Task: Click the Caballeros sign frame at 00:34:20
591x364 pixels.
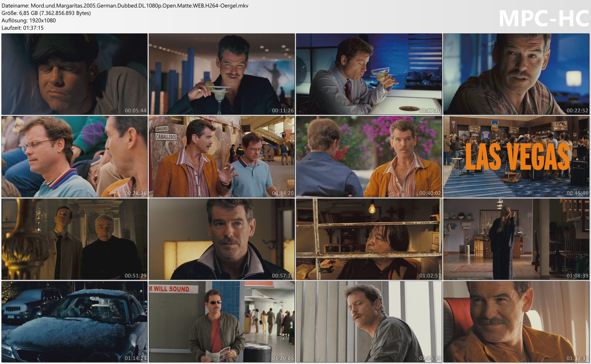Action: tap(222, 156)
